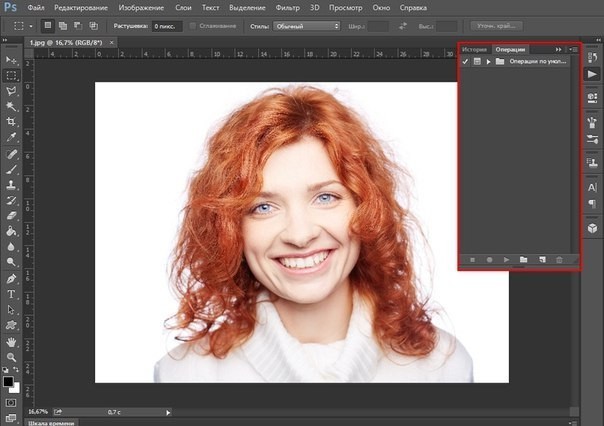604x426 pixels.
Task: Select the Blur tool
Action: pos(11,247)
